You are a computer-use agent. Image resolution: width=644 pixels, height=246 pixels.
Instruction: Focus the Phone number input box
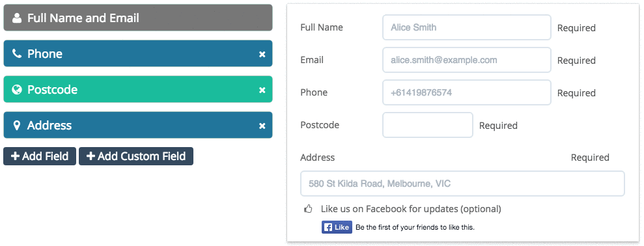click(467, 92)
